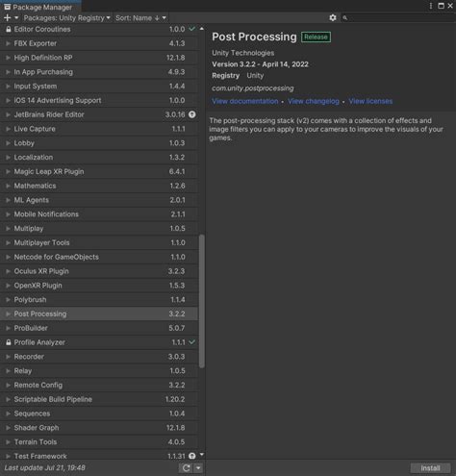
Task: Click installed checkmark on Editor Coroutines row
Action: [x=192, y=29]
